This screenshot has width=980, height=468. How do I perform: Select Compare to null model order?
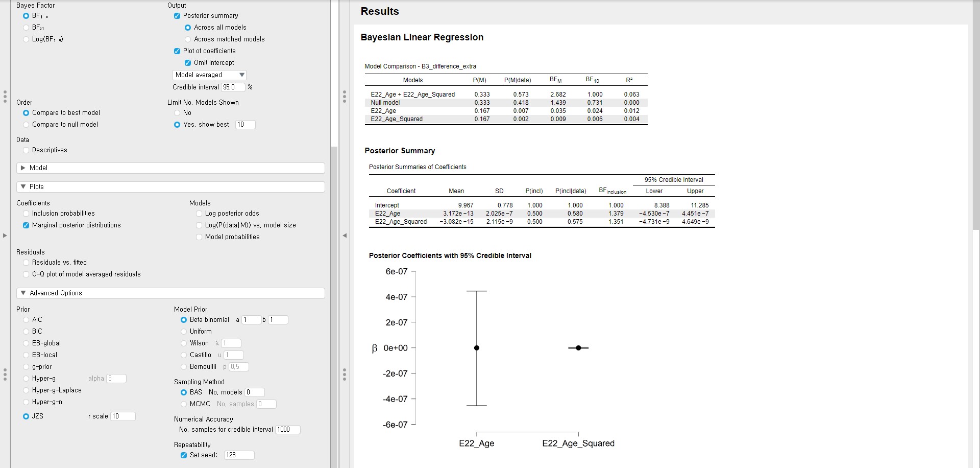click(x=26, y=125)
